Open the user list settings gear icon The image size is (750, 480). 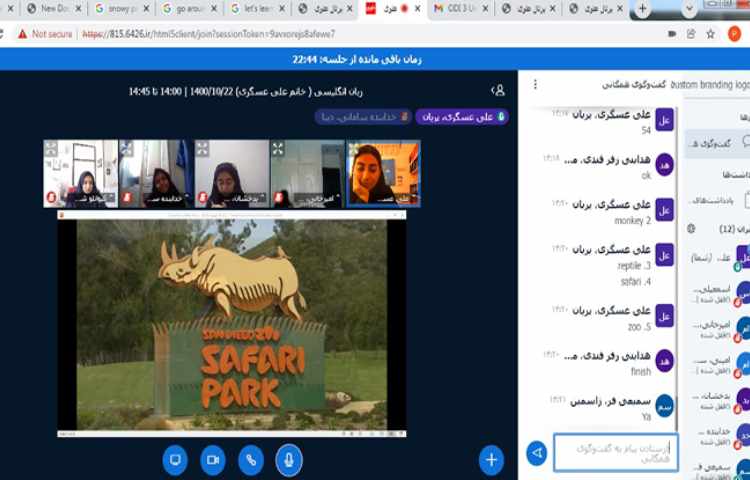(691, 229)
